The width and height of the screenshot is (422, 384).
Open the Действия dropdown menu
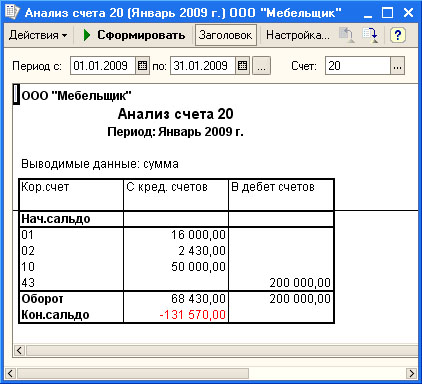pos(38,35)
